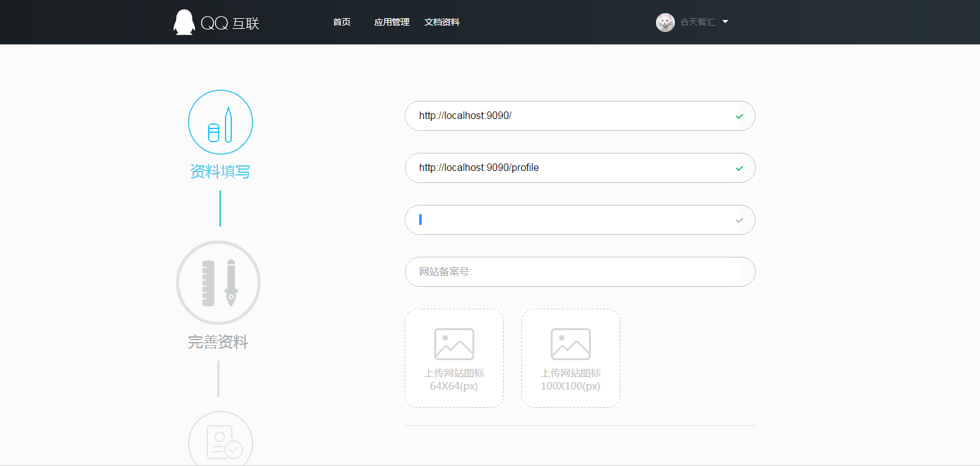Click the 资料填写 step label
Image resolution: width=980 pixels, height=466 pixels.
220,172
